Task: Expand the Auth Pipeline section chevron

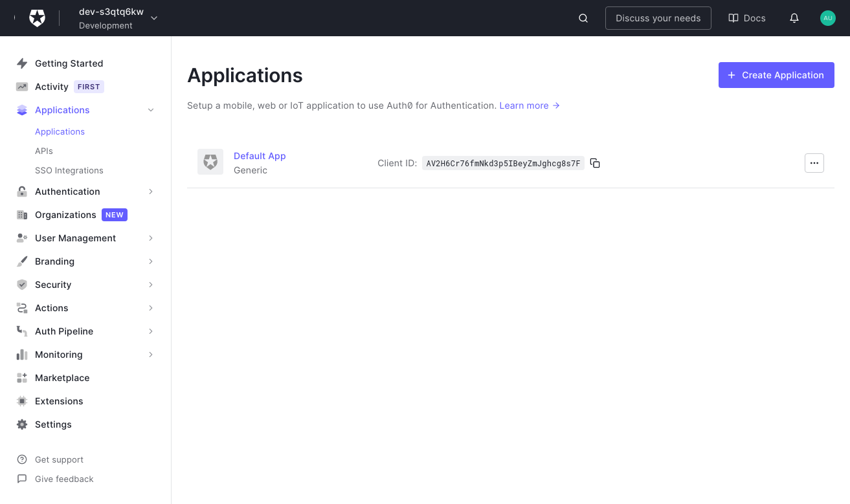Action: (x=151, y=331)
